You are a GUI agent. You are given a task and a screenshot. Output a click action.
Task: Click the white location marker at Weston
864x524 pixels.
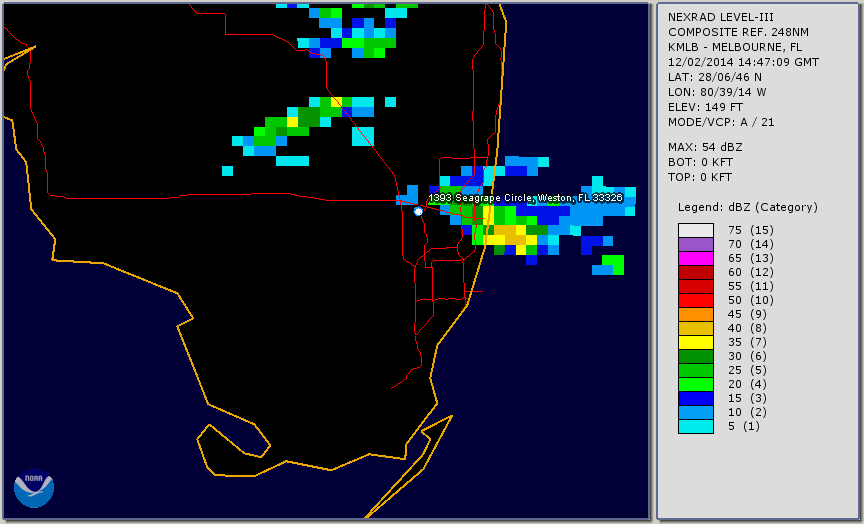point(418,211)
